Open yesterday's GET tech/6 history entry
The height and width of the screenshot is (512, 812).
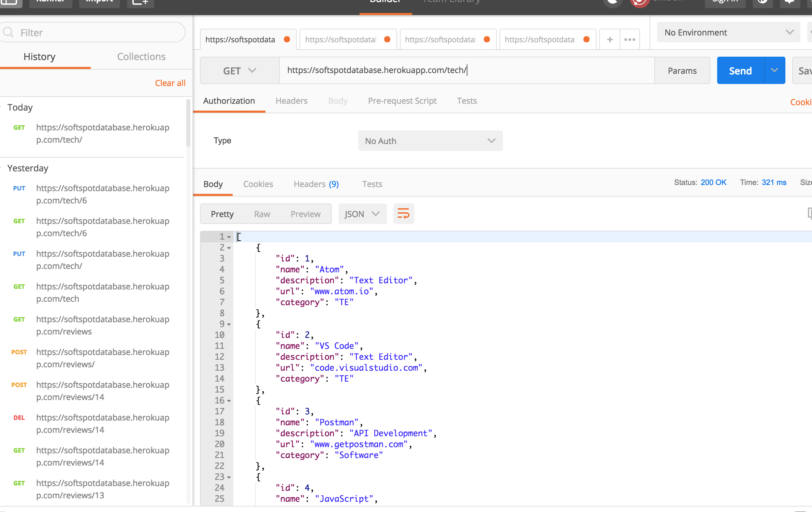[x=92, y=227]
